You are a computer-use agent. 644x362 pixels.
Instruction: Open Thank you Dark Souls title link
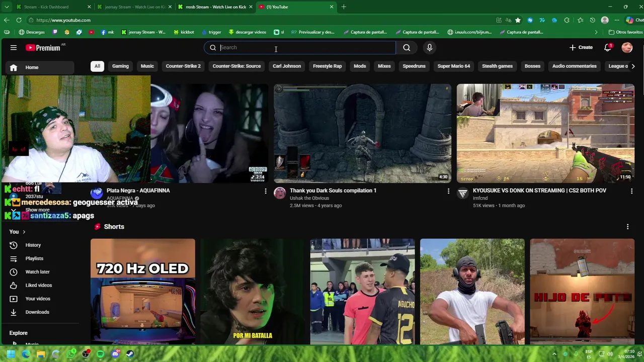333,191
